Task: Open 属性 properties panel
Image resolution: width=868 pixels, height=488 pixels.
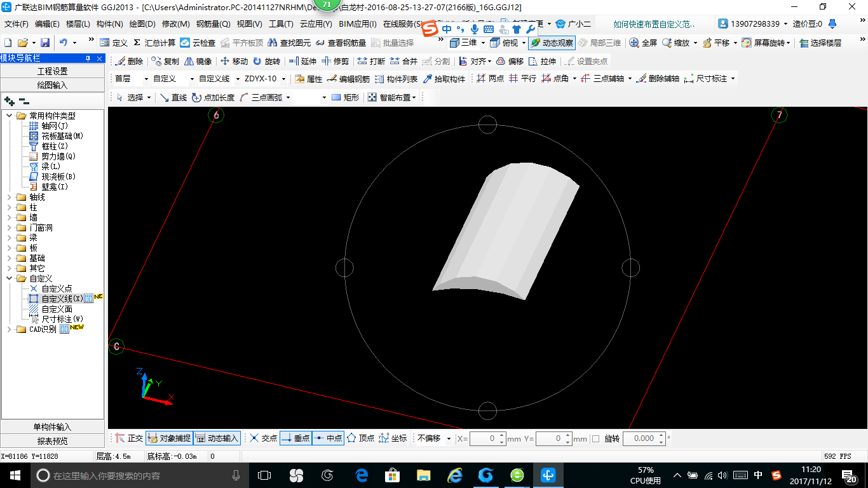Action: [x=309, y=79]
